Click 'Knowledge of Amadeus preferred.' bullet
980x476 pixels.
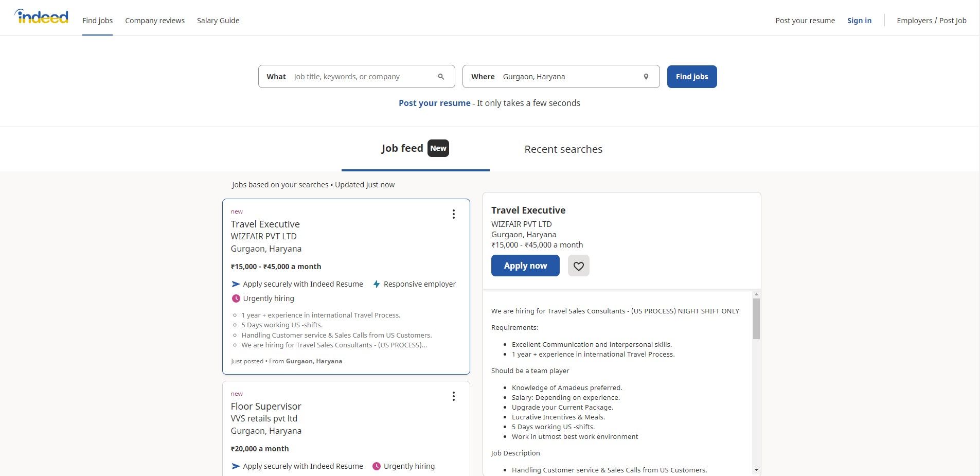567,388
